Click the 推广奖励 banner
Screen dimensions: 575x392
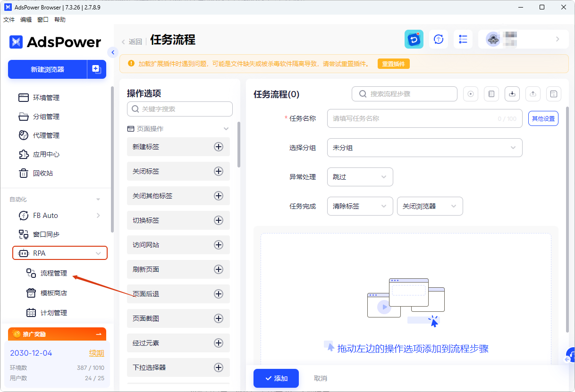pos(57,334)
